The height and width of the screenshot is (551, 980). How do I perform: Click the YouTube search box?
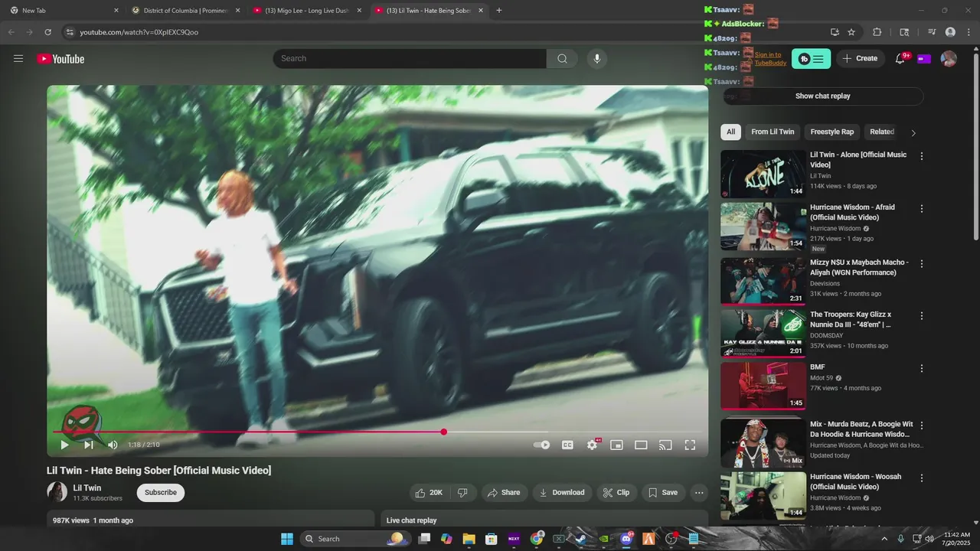pos(410,58)
